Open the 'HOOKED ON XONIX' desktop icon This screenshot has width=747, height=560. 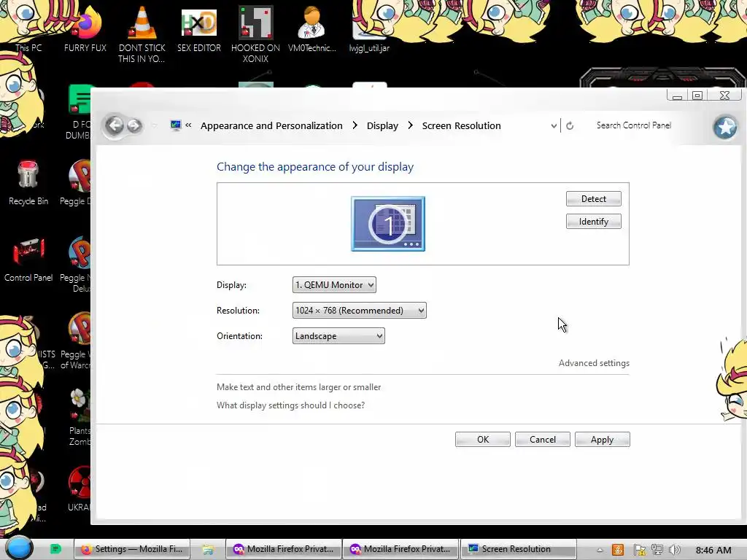(x=255, y=34)
